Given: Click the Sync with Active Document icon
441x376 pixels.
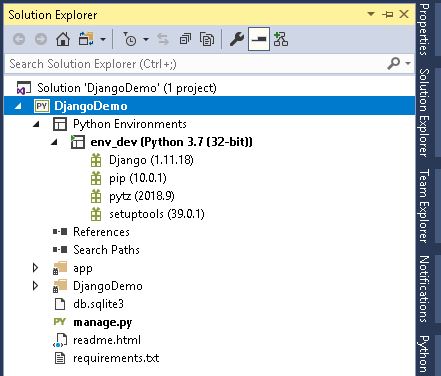Looking at the screenshot, I should tap(163, 39).
